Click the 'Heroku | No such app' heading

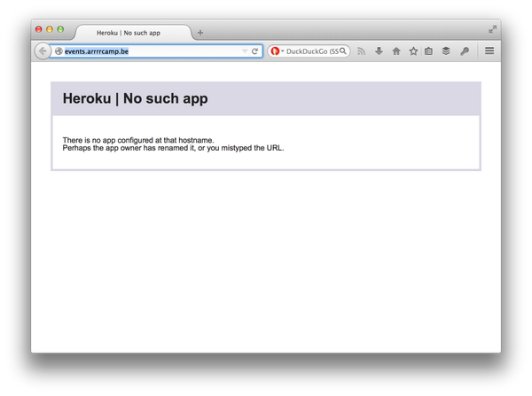point(135,98)
